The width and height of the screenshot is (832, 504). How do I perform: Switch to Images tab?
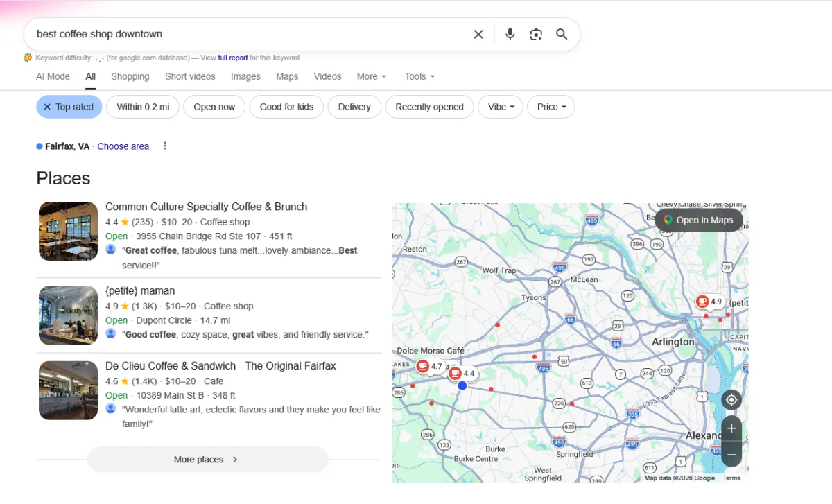245,76
